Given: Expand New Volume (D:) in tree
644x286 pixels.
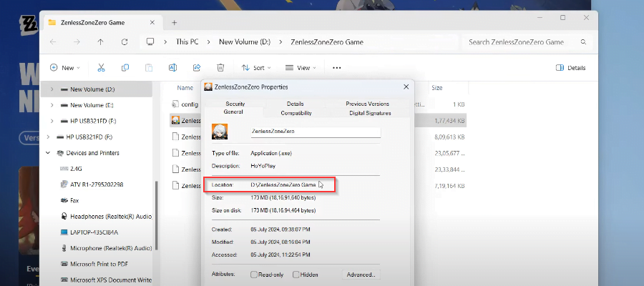Looking at the screenshot, I should [x=52, y=89].
